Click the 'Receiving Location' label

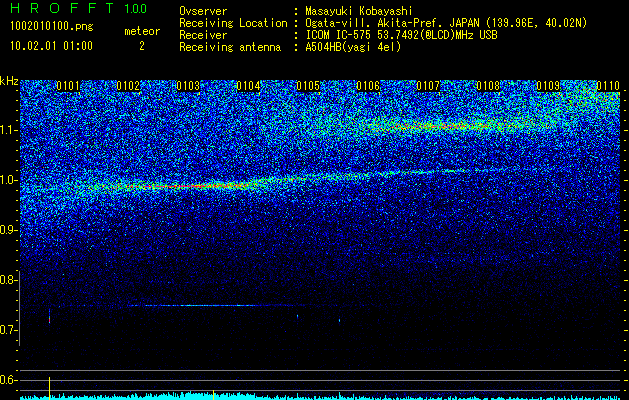233,23
